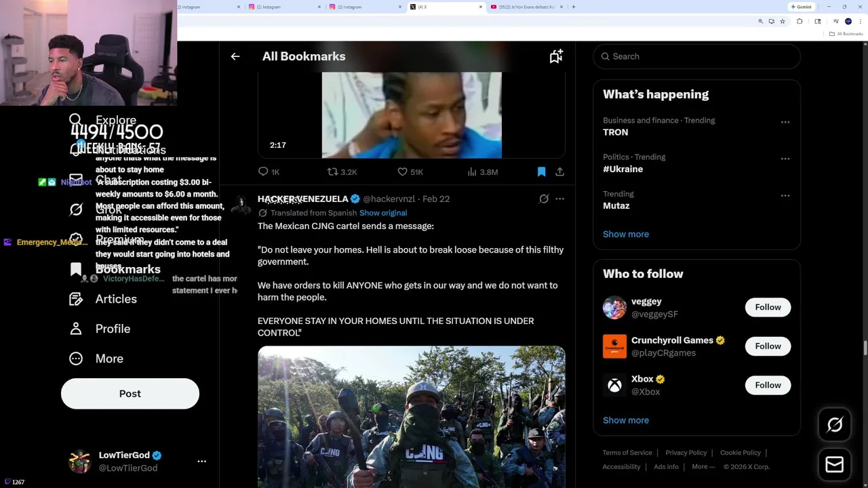Open the Chrome three-dot menu
This screenshot has height=488, width=868.
pyautogui.click(x=860, y=21)
